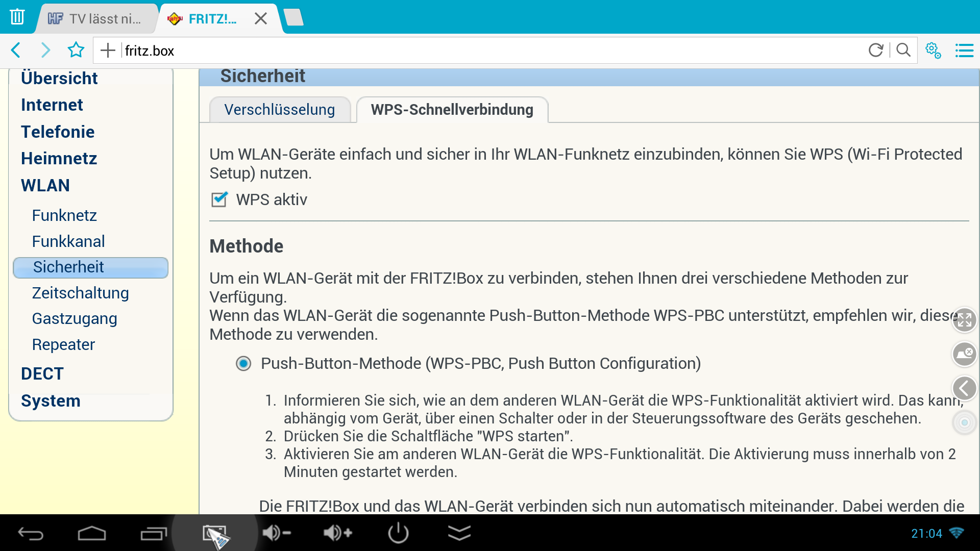Reload the current page
This screenshot has width=980, height=551.
(x=876, y=50)
